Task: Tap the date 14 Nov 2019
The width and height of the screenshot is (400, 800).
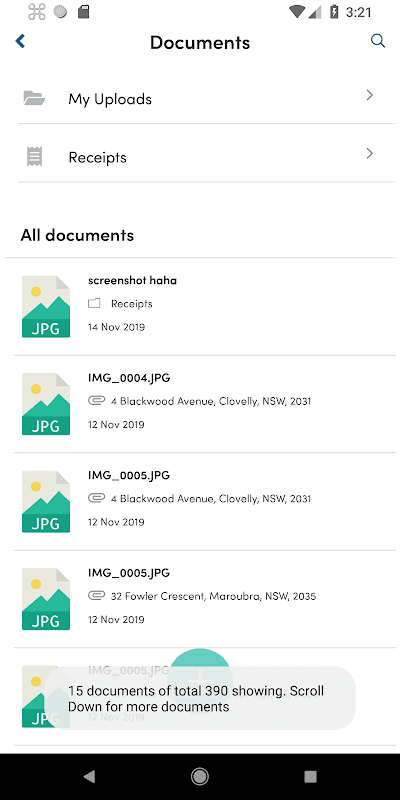Action: point(116,327)
